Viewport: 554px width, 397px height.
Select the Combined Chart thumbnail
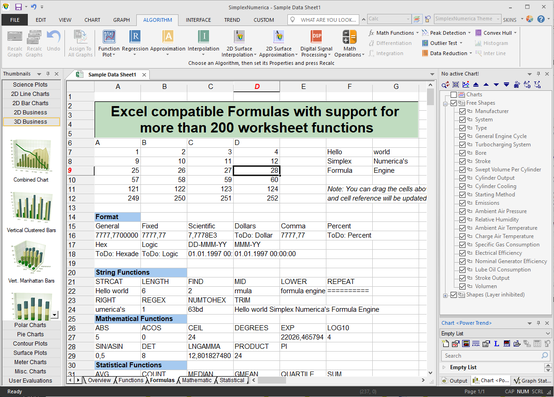point(31,161)
